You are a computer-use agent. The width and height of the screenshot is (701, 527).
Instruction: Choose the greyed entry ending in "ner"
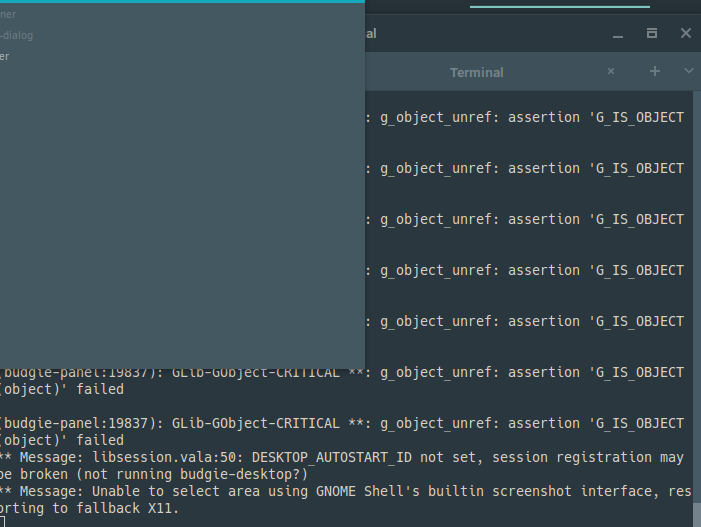coord(8,14)
